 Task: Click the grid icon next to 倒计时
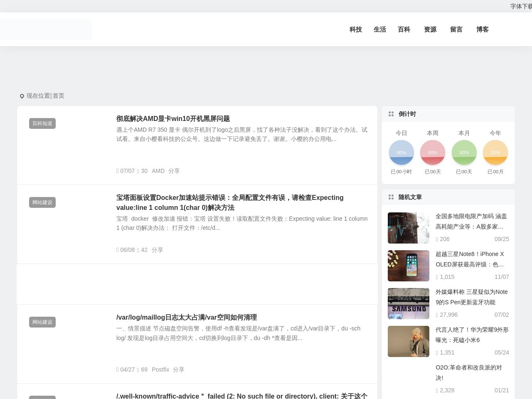click(391, 114)
